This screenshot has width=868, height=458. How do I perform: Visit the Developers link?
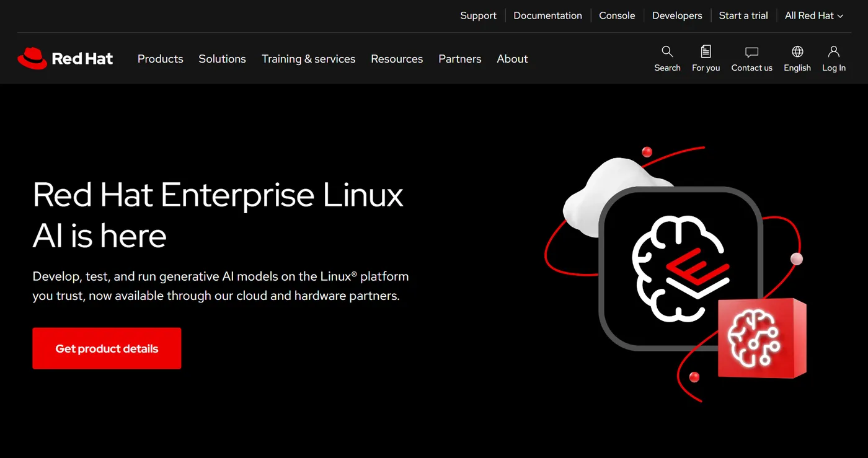tap(677, 15)
